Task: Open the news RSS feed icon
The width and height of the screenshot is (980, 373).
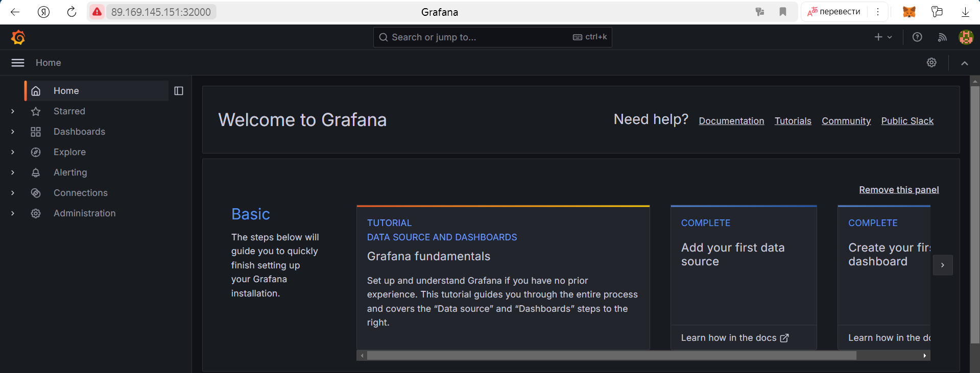Action: tap(942, 37)
